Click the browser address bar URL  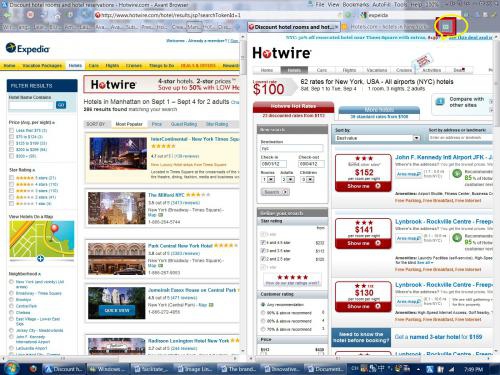coord(171,15)
